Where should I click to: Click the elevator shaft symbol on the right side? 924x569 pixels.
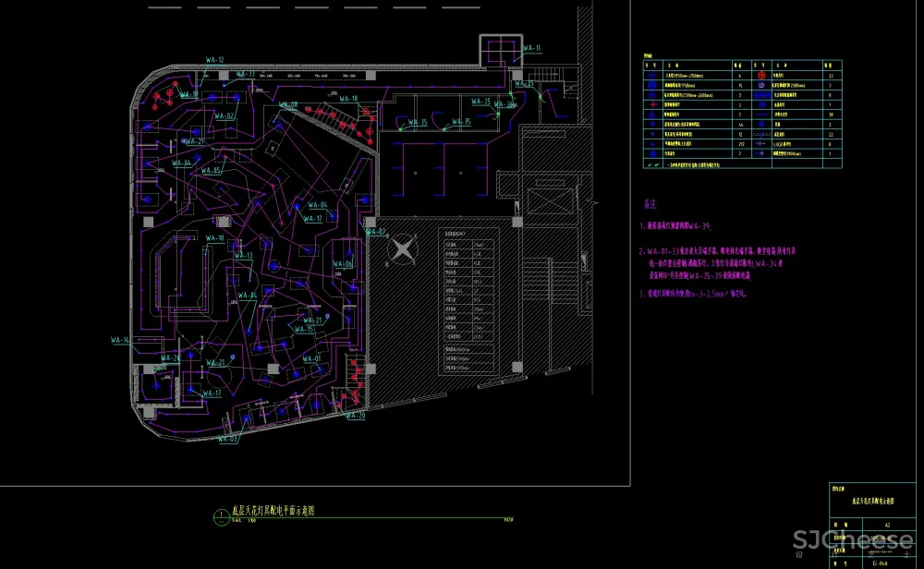[x=552, y=203]
